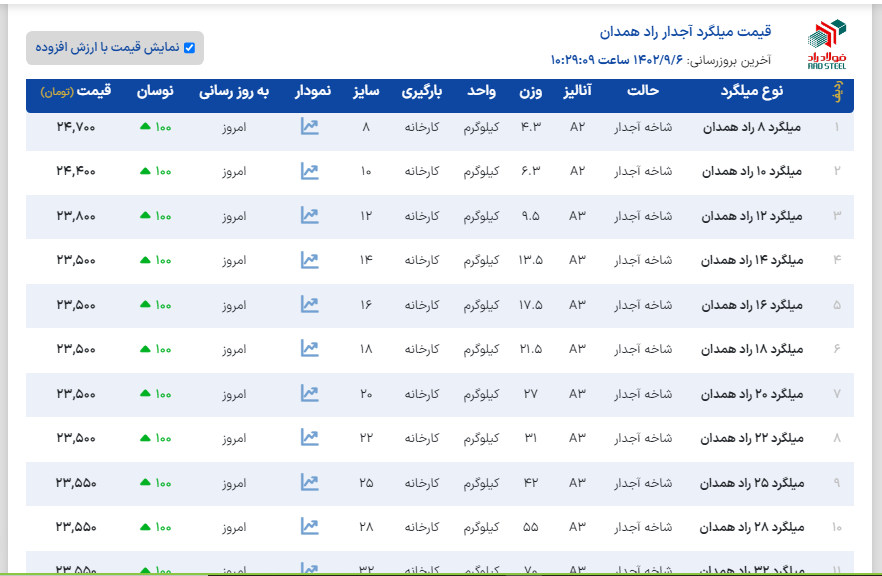Click green fluctuation arrow for میلگرد 12
Viewport: 882px width, 576px height.
pos(145,215)
